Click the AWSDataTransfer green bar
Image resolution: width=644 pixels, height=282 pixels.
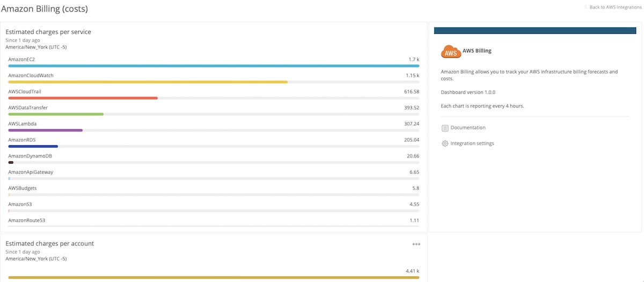click(x=56, y=114)
